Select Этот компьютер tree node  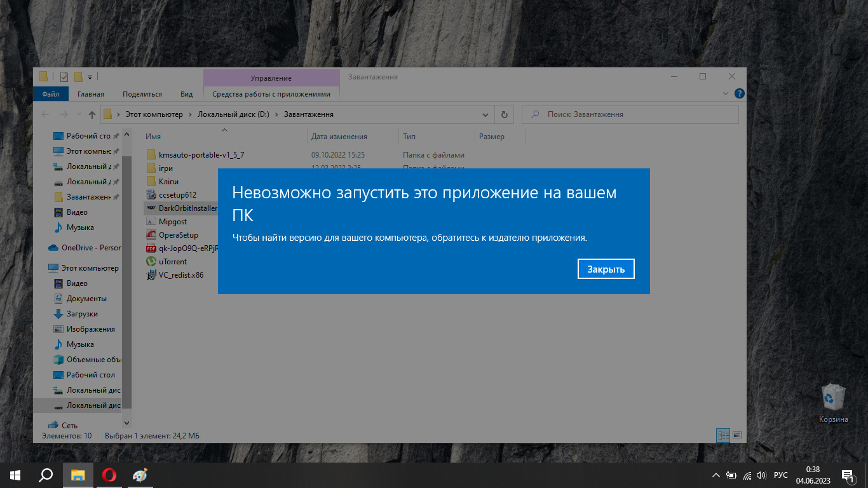point(85,268)
